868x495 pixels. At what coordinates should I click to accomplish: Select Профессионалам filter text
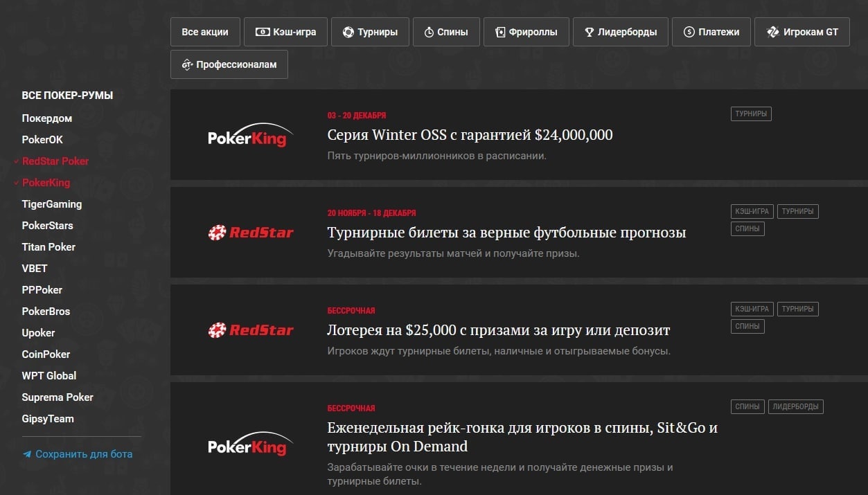point(236,64)
